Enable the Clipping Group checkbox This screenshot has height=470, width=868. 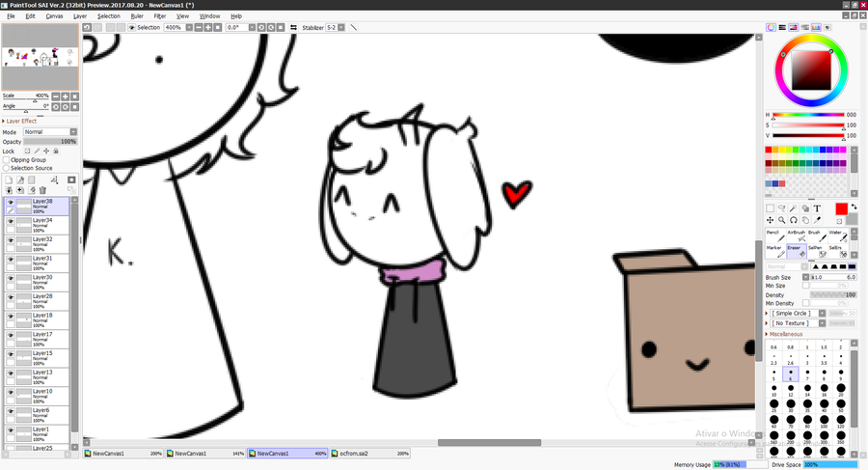pyautogui.click(x=7, y=159)
